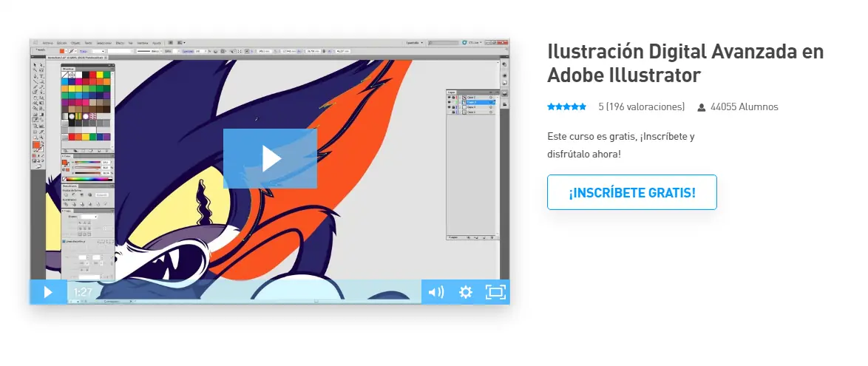Click the 'Este curso es gratis' description text

(621, 145)
